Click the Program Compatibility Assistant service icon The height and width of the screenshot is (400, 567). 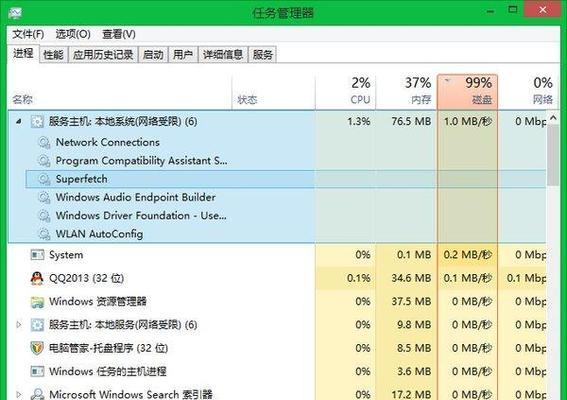(44, 161)
